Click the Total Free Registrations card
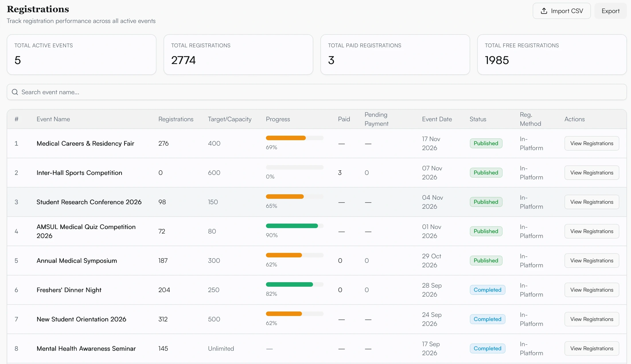 click(552, 54)
